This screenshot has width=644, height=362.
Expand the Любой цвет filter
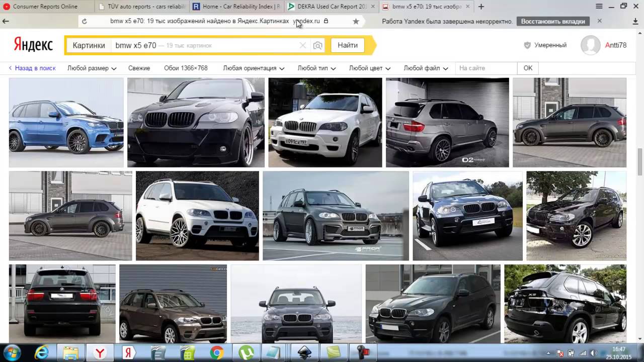[x=370, y=68]
